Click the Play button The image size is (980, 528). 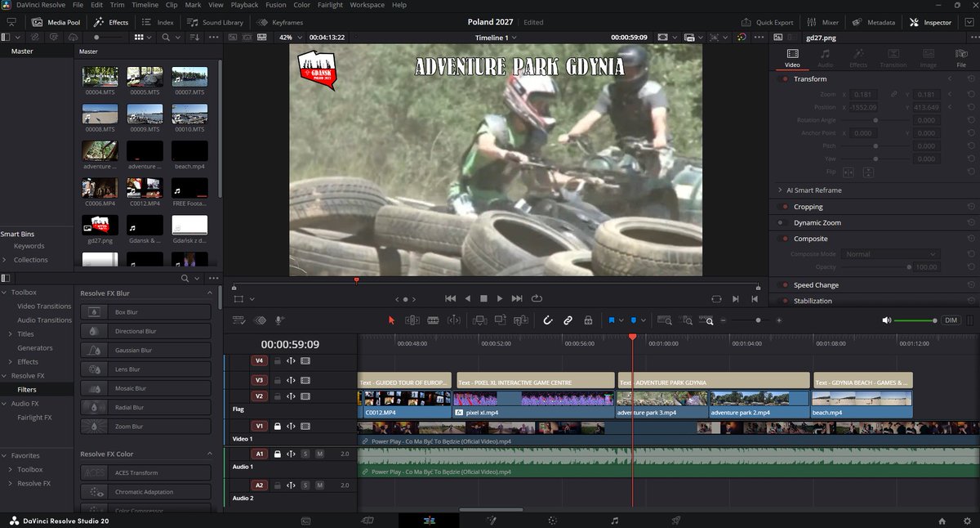coord(500,298)
